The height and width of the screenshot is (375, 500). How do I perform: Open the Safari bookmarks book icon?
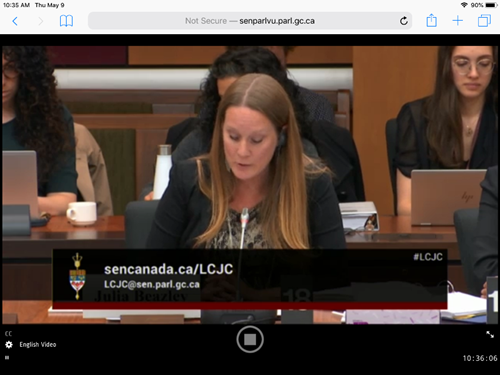click(66, 21)
